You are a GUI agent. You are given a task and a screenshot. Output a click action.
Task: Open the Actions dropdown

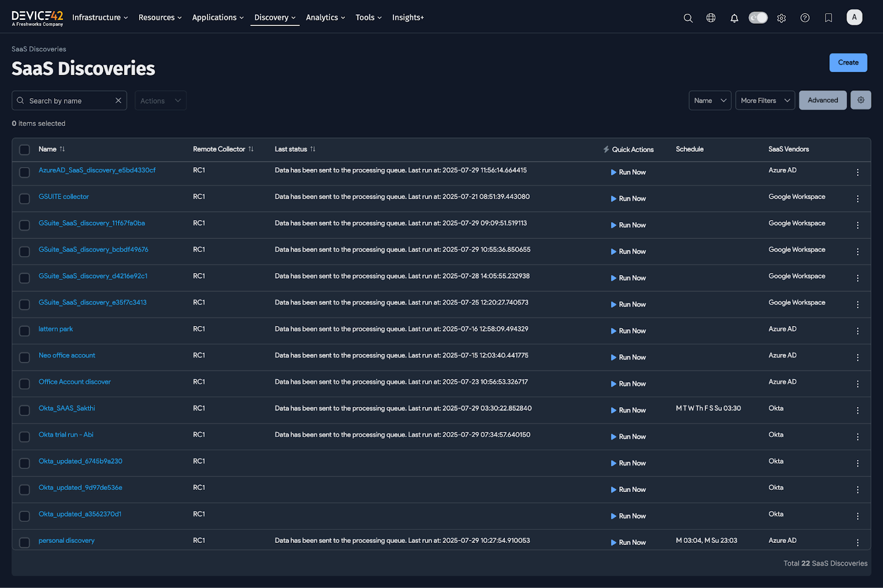pyautogui.click(x=160, y=100)
